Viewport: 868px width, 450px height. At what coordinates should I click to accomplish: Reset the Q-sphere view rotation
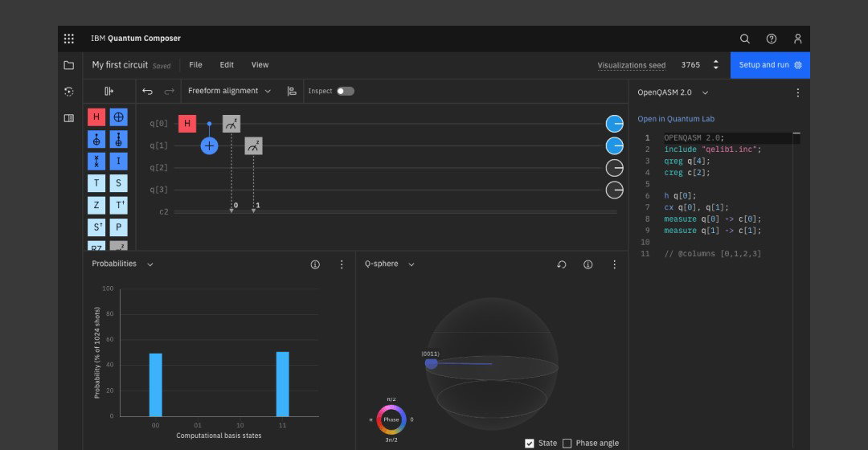point(561,264)
